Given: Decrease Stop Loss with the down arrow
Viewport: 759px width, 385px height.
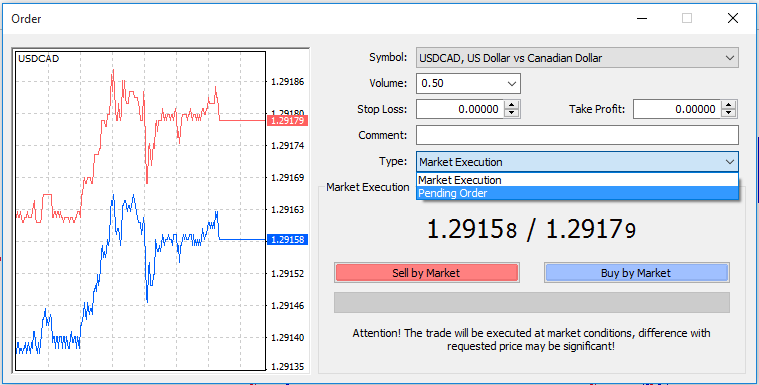Looking at the screenshot, I should (x=512, y=113).
